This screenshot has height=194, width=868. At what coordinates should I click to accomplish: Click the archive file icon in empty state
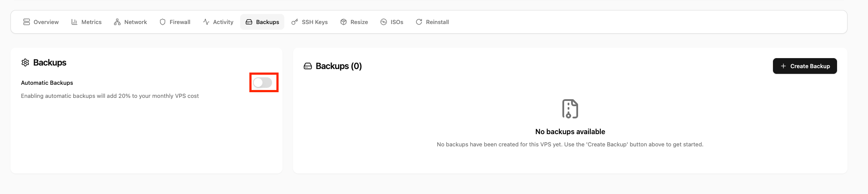[570, 109]
